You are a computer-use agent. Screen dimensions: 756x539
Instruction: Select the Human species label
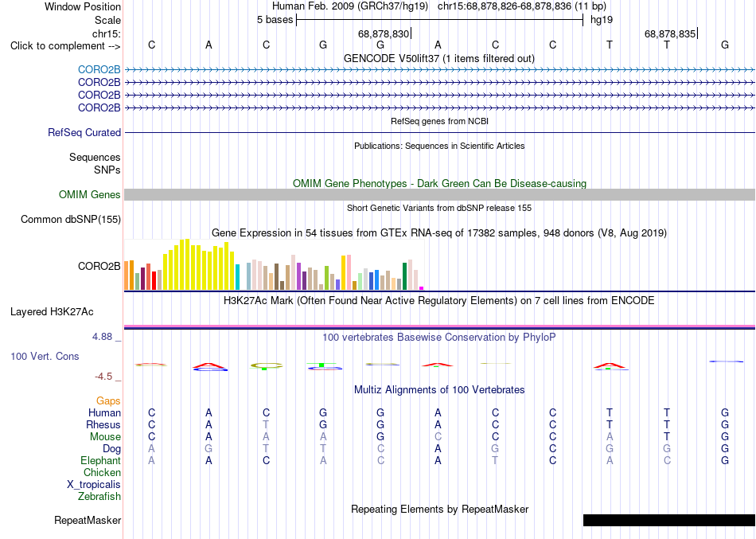point(104,412)
